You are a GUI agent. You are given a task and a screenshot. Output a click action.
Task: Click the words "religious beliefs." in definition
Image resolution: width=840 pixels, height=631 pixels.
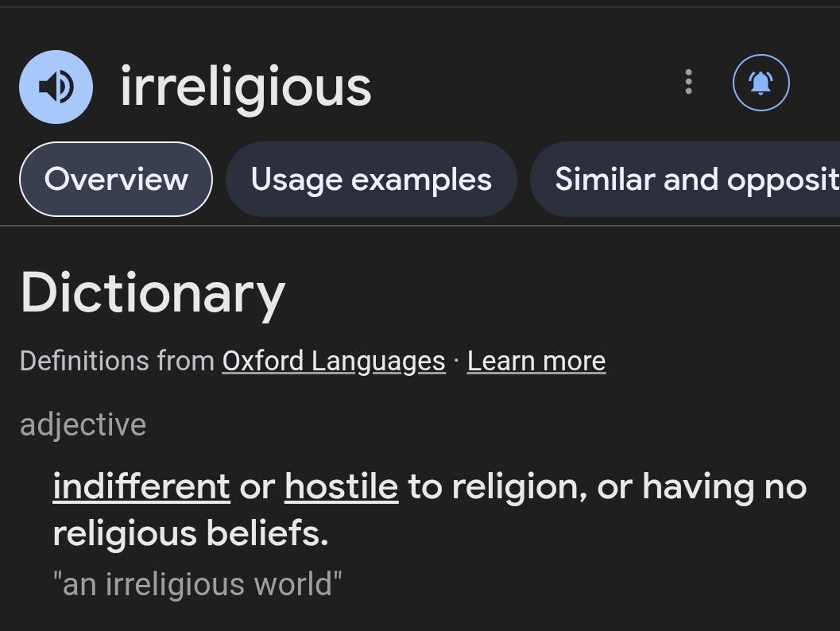(x=191, y=533)
